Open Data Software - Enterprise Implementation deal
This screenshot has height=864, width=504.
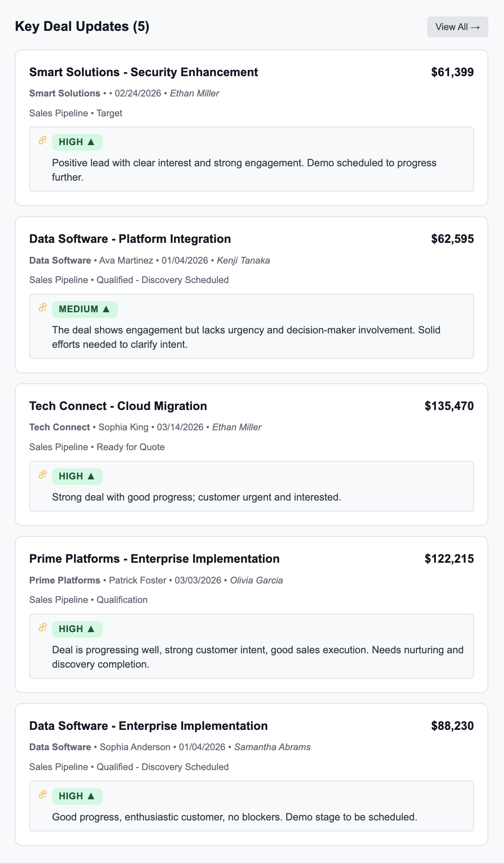pos(148,726)
